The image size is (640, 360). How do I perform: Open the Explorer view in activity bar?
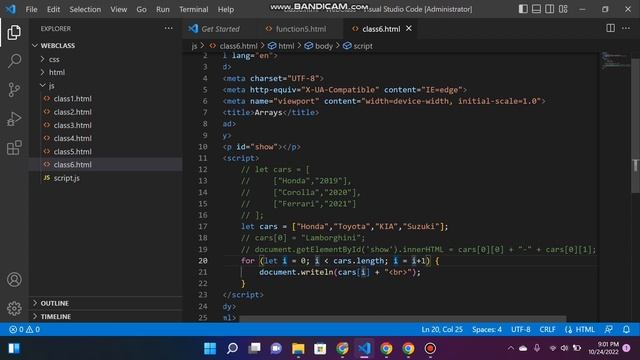tap(14, 33)
